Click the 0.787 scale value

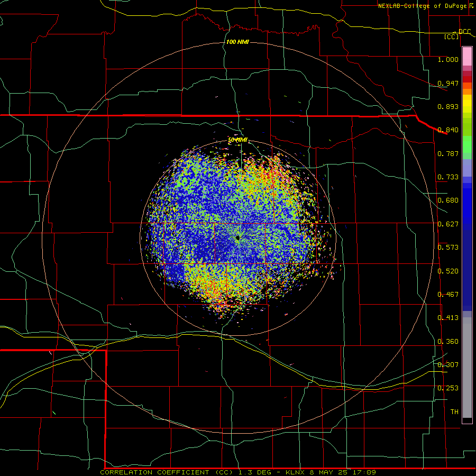pyautogui.click(x=448, y=153)
